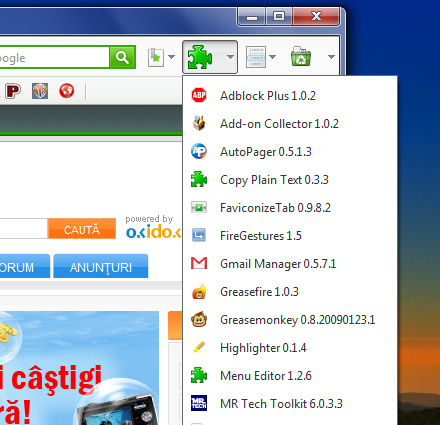The height and width of the screenshot is (425, 440).
Task: Select Menu Editor 1.2.6 in the list
Action: pyautogui.click(x=290, y=376)
